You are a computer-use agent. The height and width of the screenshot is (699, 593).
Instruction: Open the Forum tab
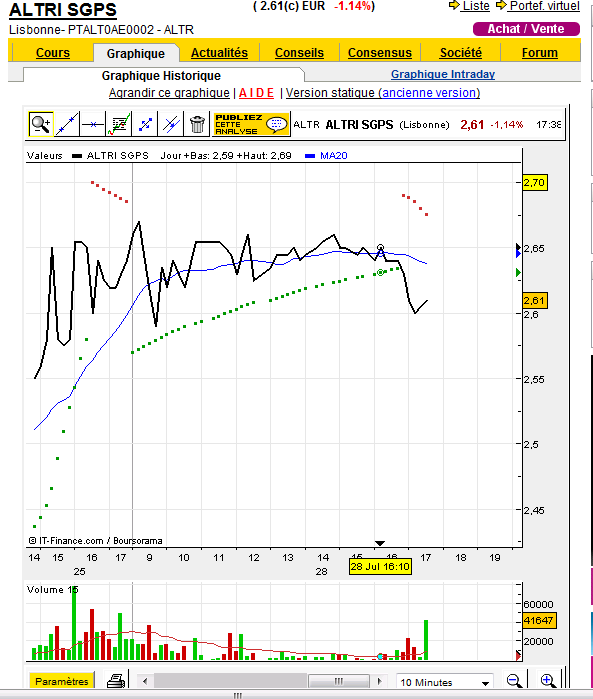tap(539, 53)
